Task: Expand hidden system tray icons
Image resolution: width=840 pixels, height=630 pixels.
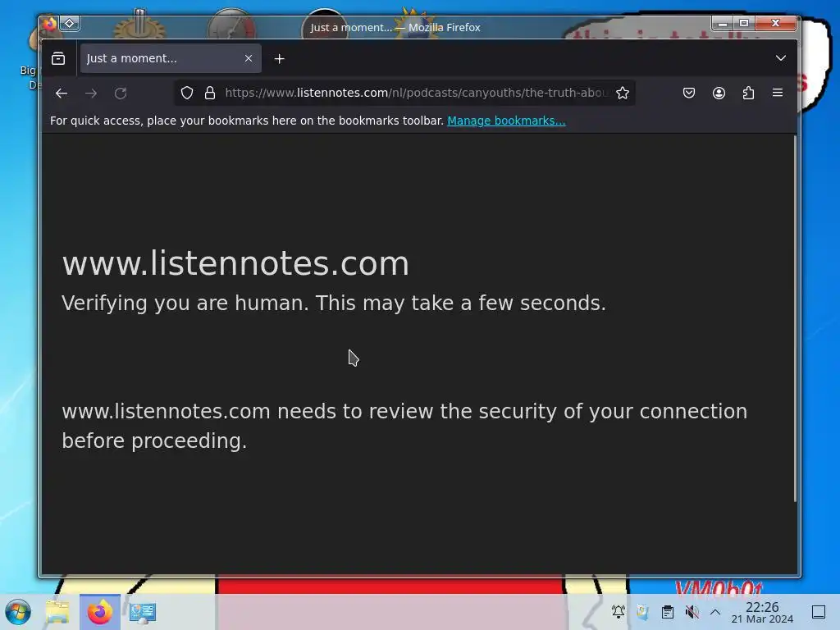Action: pos(715,611)
